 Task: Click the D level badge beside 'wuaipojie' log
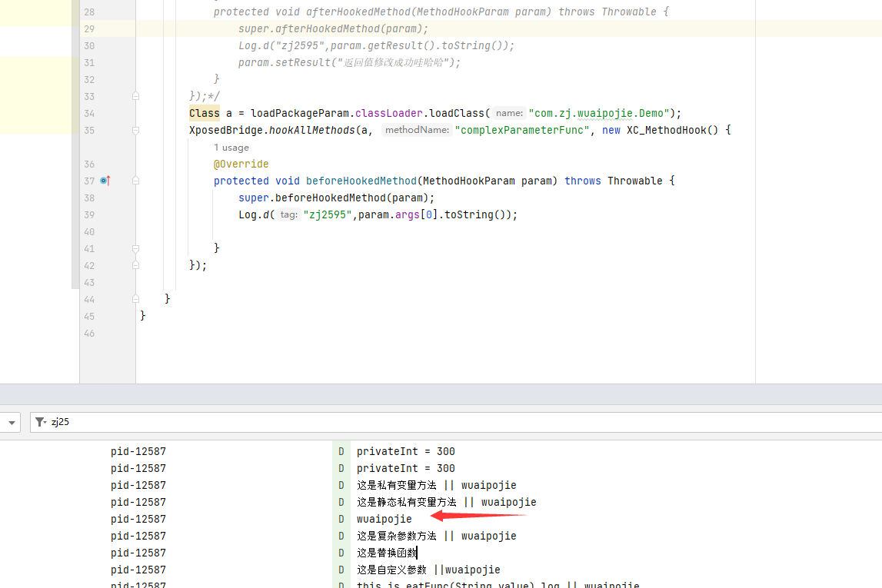[x=341, y=519]
